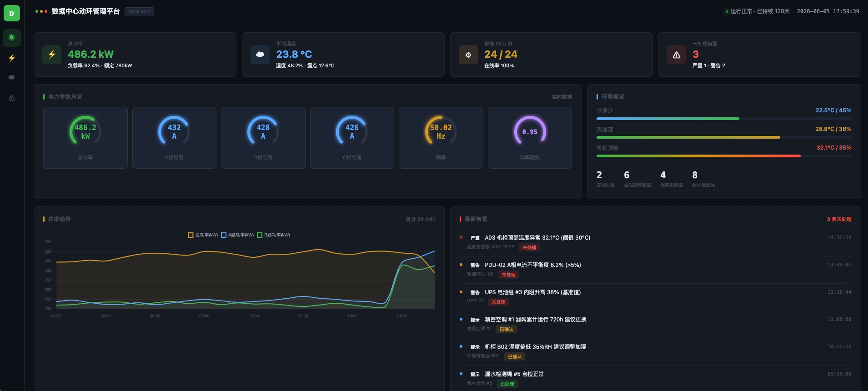868x391 pixels.
Task: Click the DCM v3.2 version badge
Action: [139, 11]
